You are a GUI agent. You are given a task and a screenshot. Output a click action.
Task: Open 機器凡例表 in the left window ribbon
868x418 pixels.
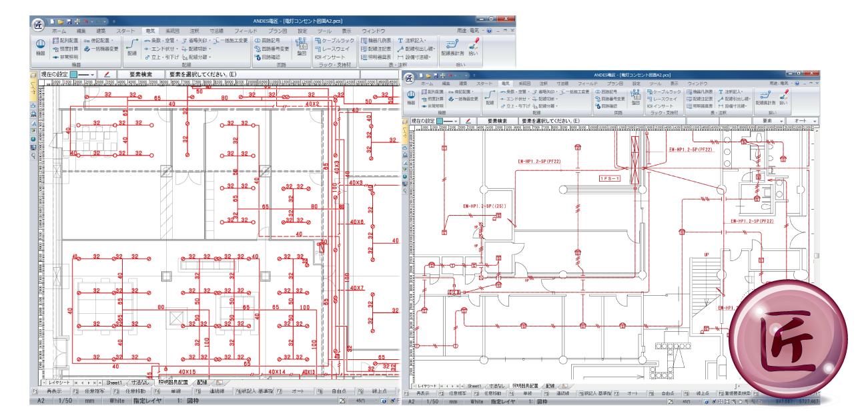click(377, 41)
